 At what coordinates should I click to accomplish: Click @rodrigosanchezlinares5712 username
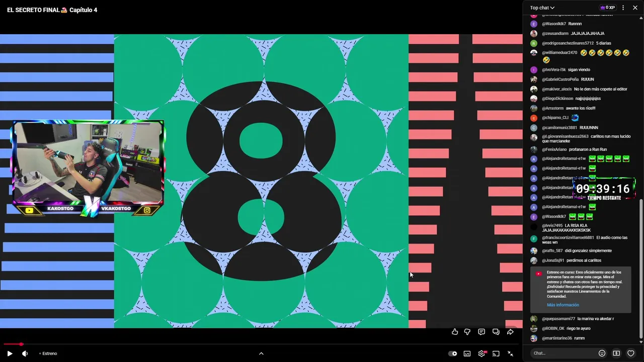pyautogui.click(x=568, y=43)
